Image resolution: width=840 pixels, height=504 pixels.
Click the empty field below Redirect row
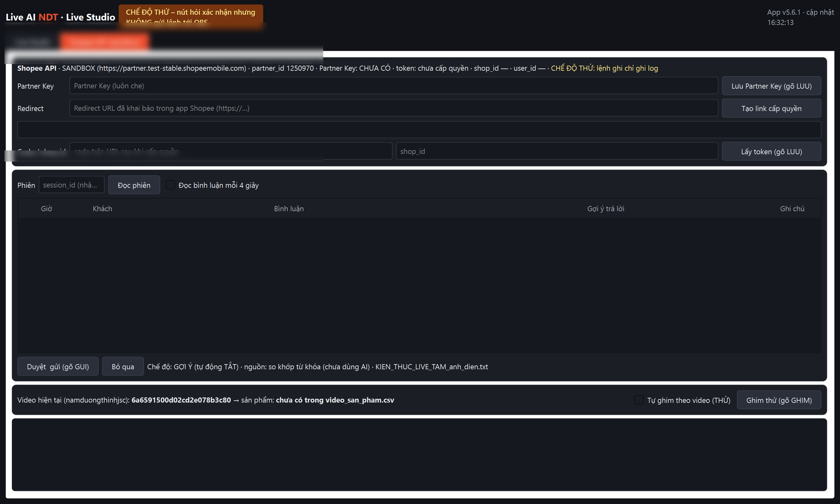419,130
